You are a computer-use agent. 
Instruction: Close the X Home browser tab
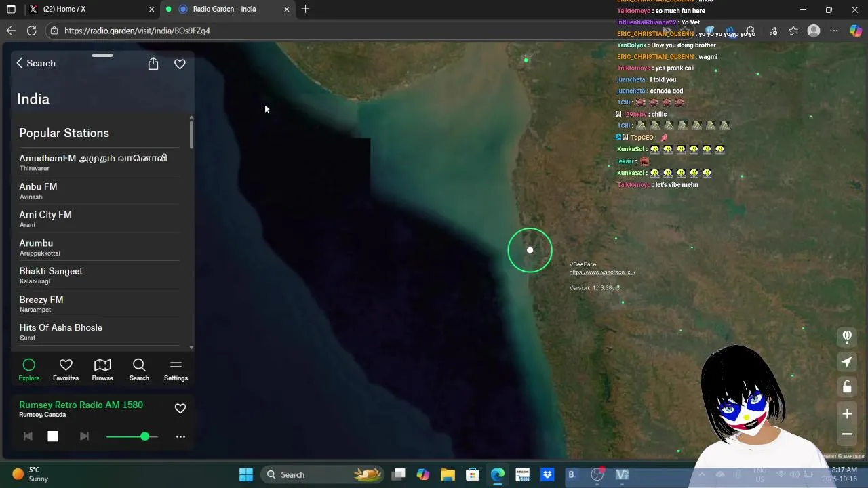[x=151, y=9]
